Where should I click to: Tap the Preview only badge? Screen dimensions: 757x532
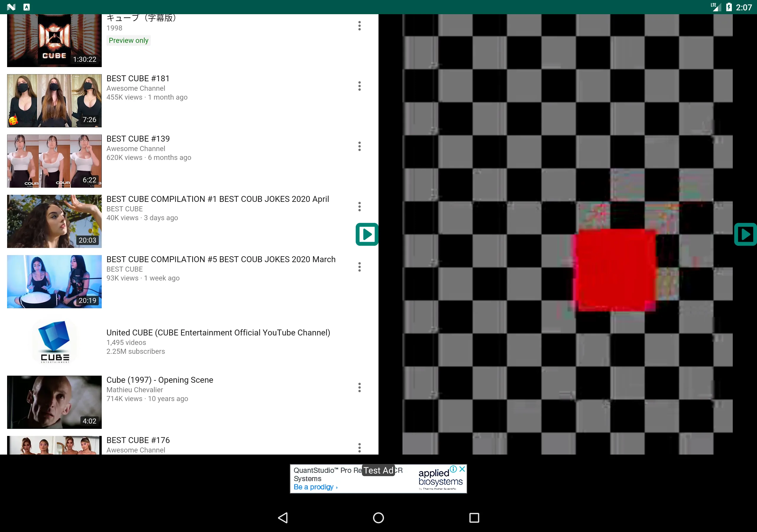click(129, 40)
